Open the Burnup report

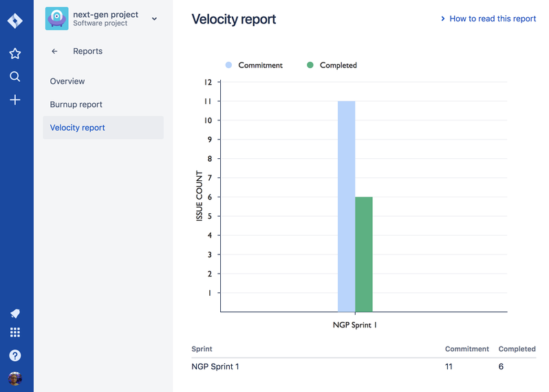(x=76, y=105)
